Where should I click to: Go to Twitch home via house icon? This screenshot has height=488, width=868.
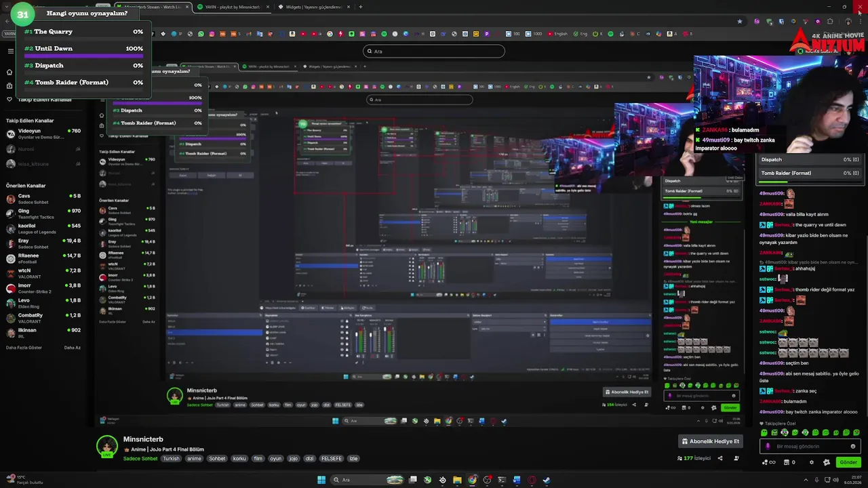(x=9, y=72)
